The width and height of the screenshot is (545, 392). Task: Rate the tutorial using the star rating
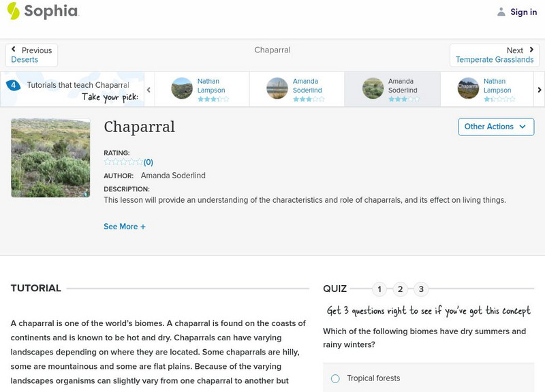(123, 162)
